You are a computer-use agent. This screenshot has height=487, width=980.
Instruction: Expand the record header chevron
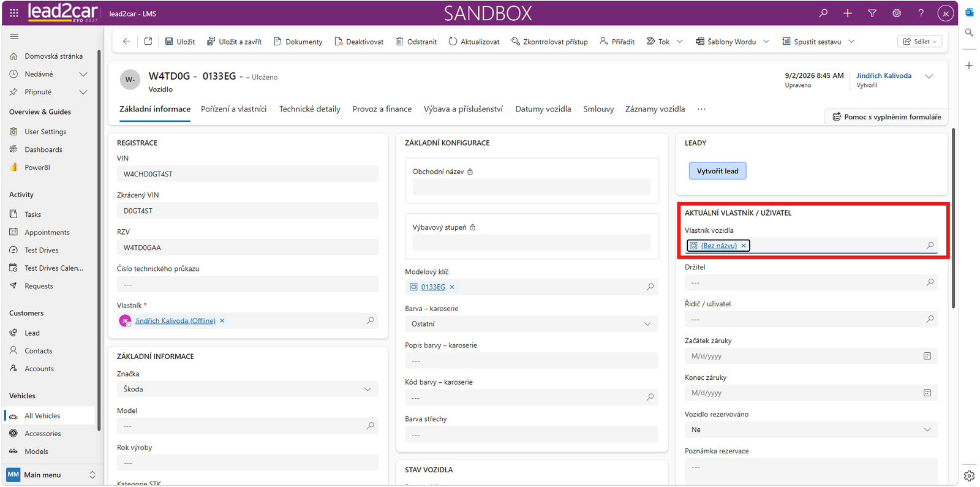point(929,77)
